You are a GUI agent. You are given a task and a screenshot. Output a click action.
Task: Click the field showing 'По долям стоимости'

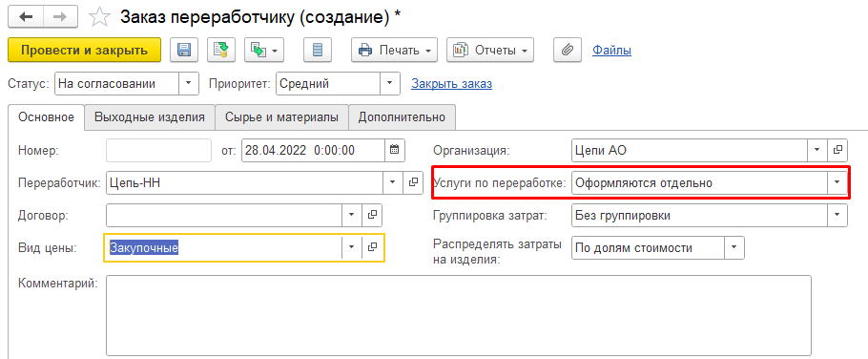[x=649, y=247]
